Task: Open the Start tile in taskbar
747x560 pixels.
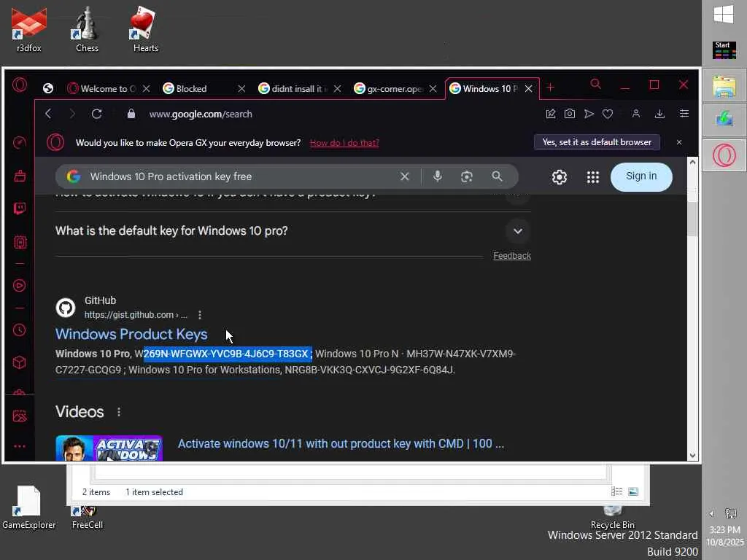Action: click(724, 50)
